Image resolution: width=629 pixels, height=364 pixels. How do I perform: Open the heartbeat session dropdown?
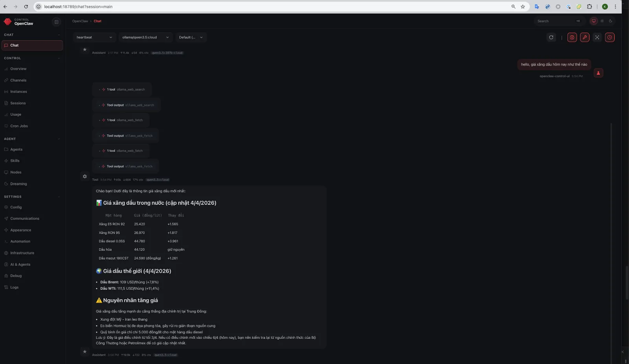point(94,37)
